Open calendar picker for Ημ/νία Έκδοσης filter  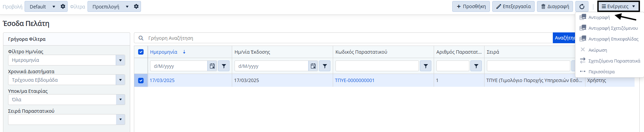coord(313,66)
